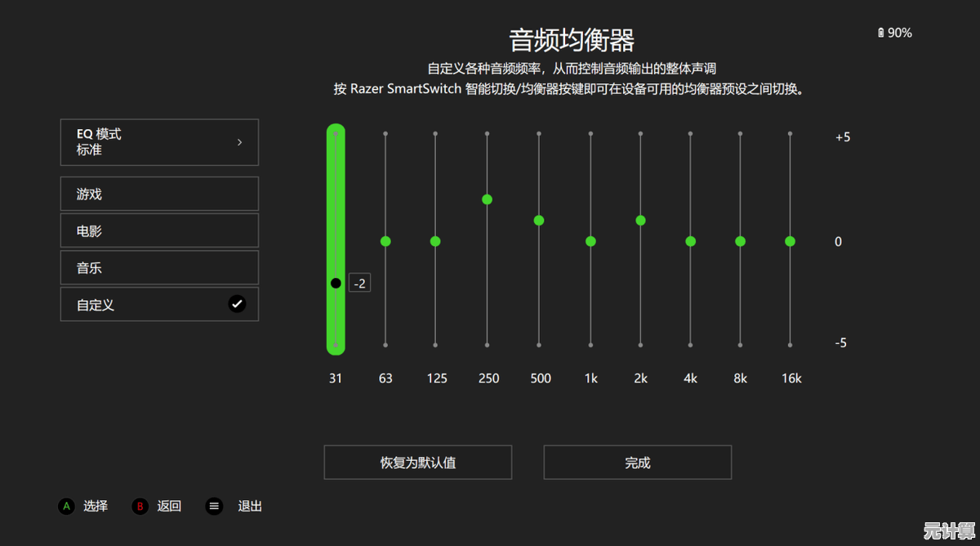Select the 游戏 preset

pos(159,194)
